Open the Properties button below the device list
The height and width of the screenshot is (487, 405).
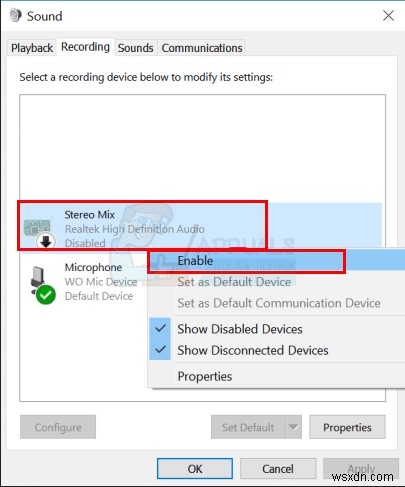347,427
